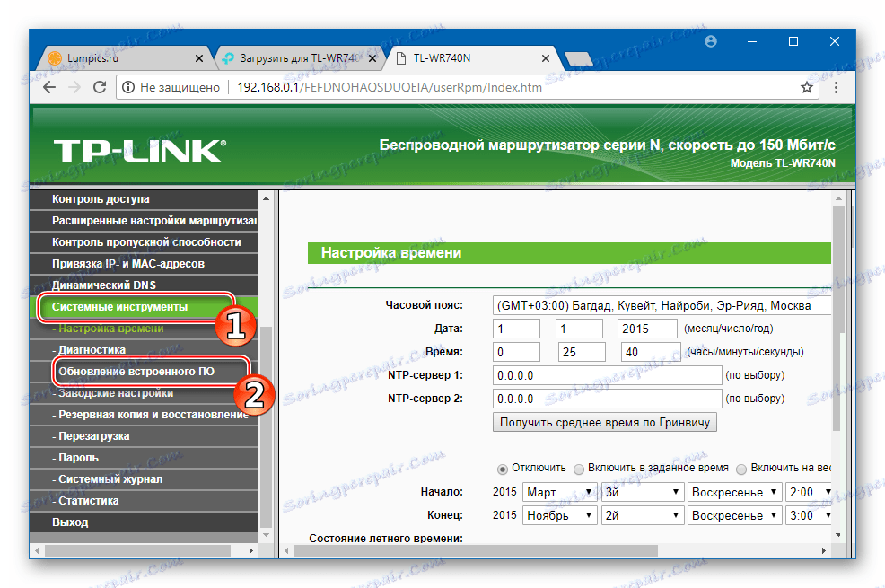Click Получить среднее время по Гринвичу button
Image resolution: width=885 pixels, height=588 pixels.
point(605,422)
